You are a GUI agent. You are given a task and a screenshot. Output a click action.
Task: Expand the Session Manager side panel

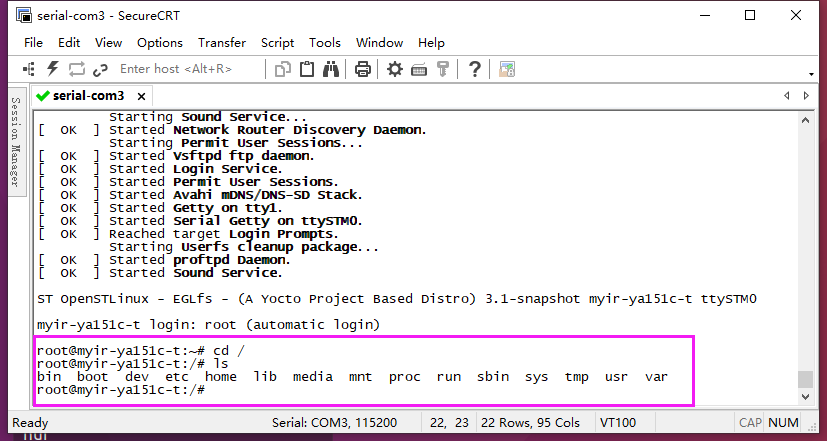click(x=15, y=142)
